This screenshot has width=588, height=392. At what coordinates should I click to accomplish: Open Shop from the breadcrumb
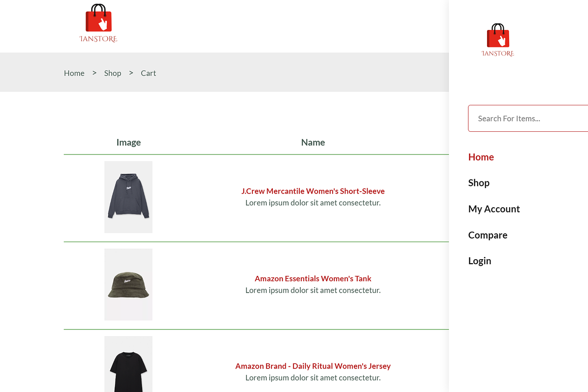coord(112,73)
